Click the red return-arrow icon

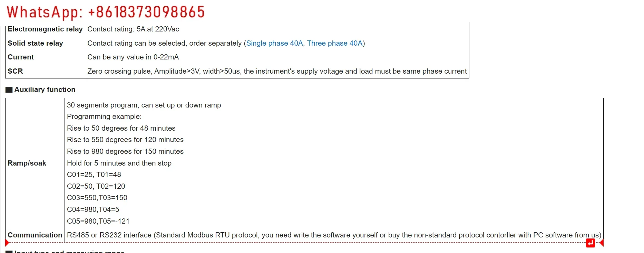coord(590,243)
